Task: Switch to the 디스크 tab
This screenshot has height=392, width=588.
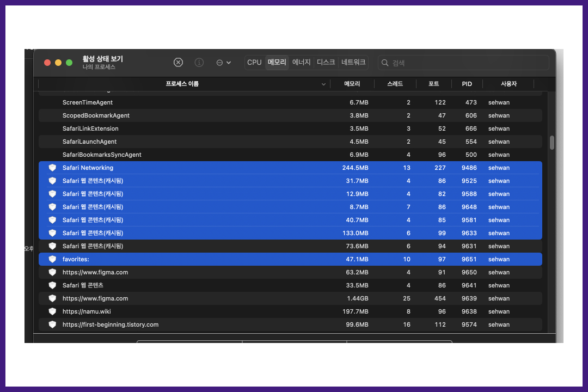Action: [x=326, y=62]
